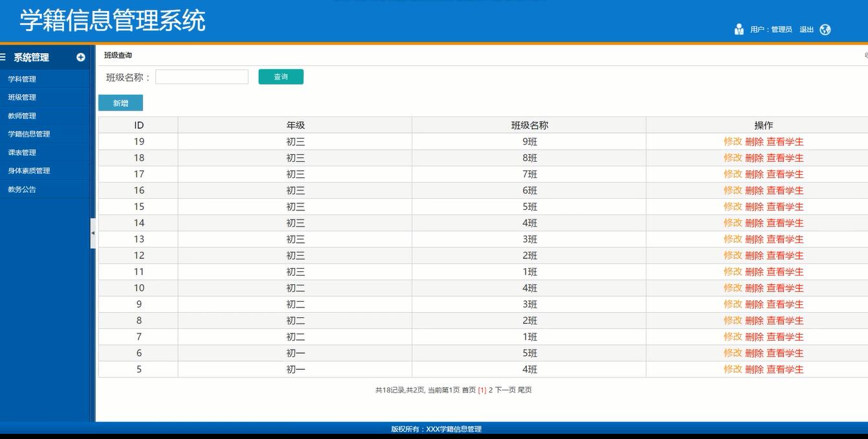Screen dimensions: 868x439
Task: Open 学科管理 in the sidebar
Action: [x=22, y=79]
